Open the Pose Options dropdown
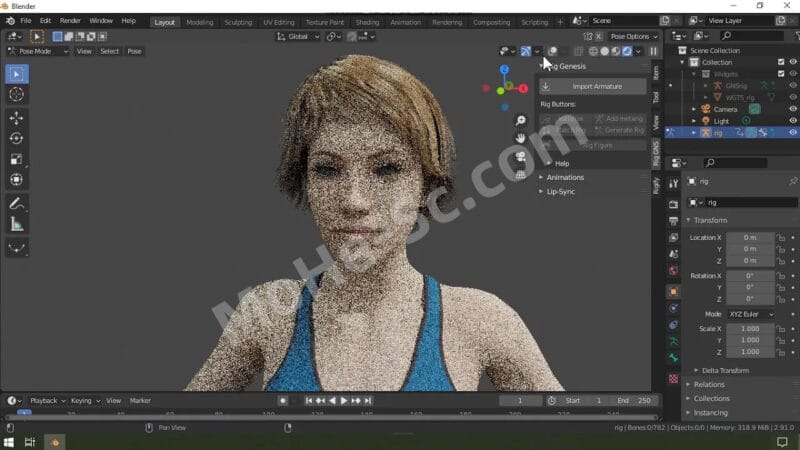The width and height of the screenshot is (800, 450). click(634, 36)
